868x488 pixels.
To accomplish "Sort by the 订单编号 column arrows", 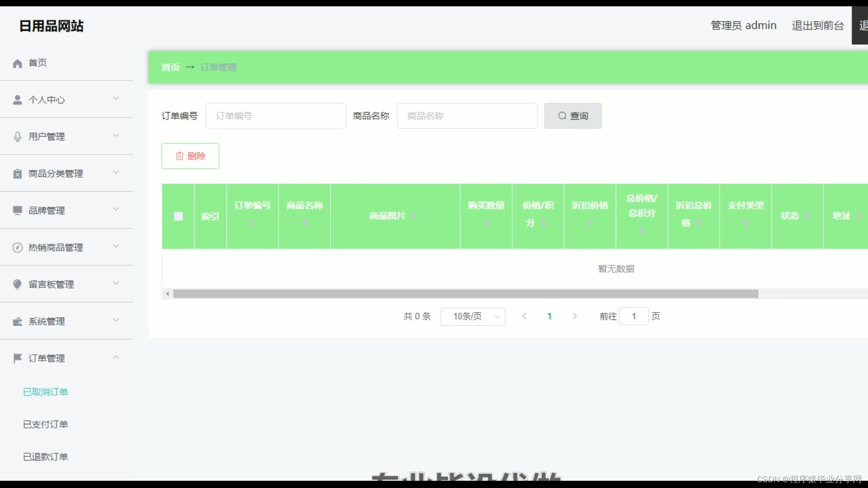I will pos(253,223).
